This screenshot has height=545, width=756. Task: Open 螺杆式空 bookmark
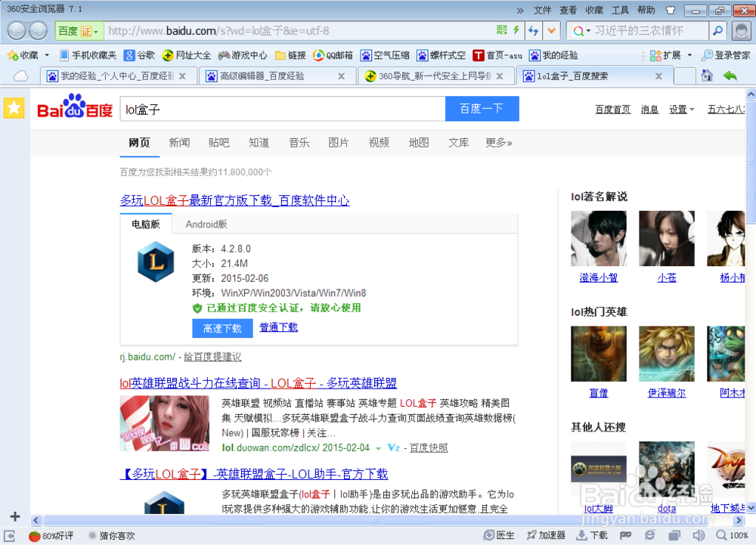point(442,55)
